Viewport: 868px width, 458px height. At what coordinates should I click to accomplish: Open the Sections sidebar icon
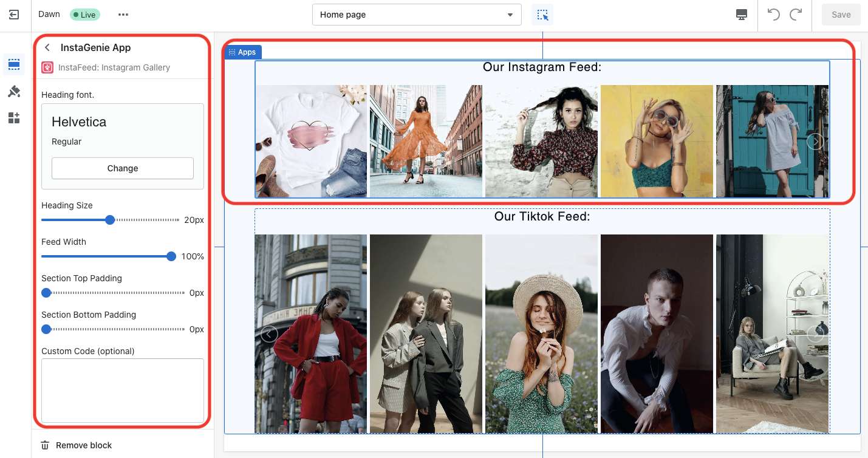tap(14, 64)
